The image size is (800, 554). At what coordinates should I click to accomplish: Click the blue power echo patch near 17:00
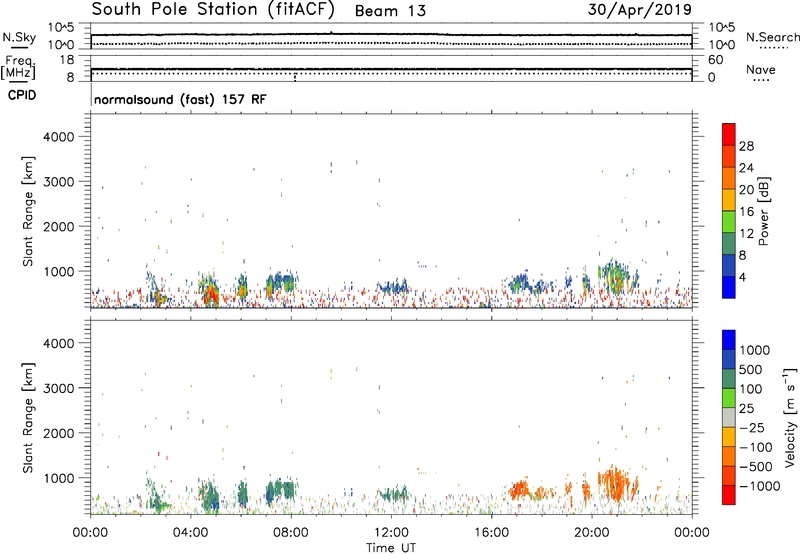[520, 282]
